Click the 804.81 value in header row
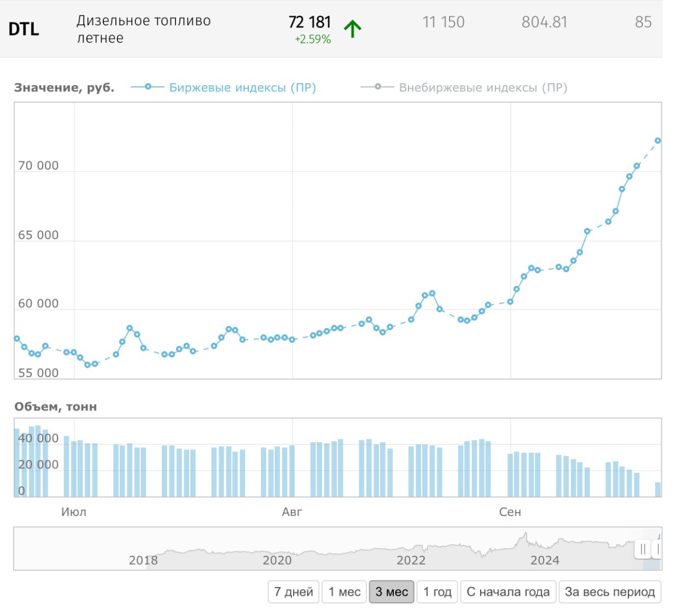Image resolution: width=700 pixels, height=616 pixels. [x=544, y=22]
